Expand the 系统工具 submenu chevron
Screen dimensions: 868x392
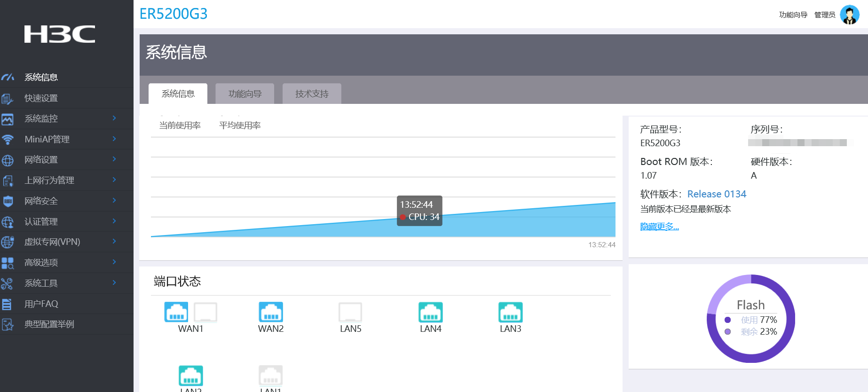coord(114,282)
